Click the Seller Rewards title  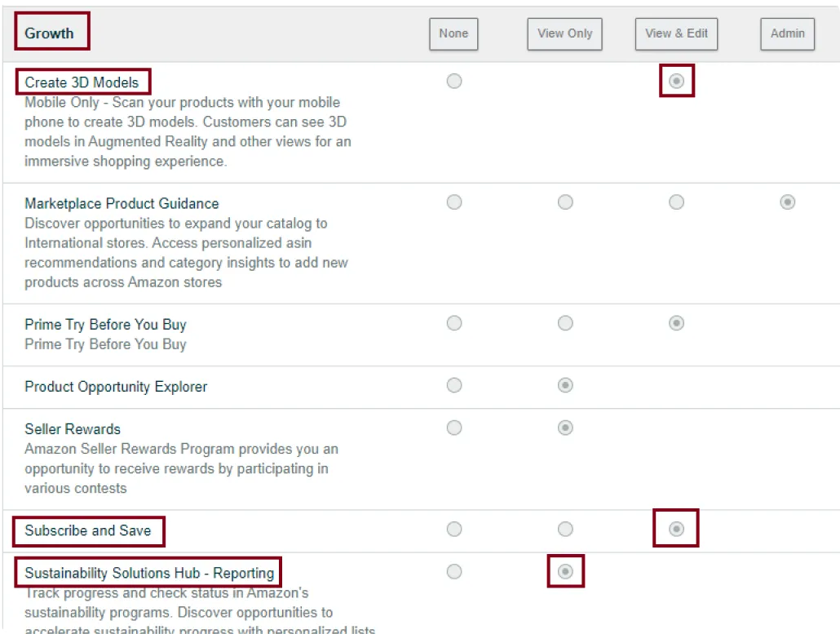coord(73,429)
